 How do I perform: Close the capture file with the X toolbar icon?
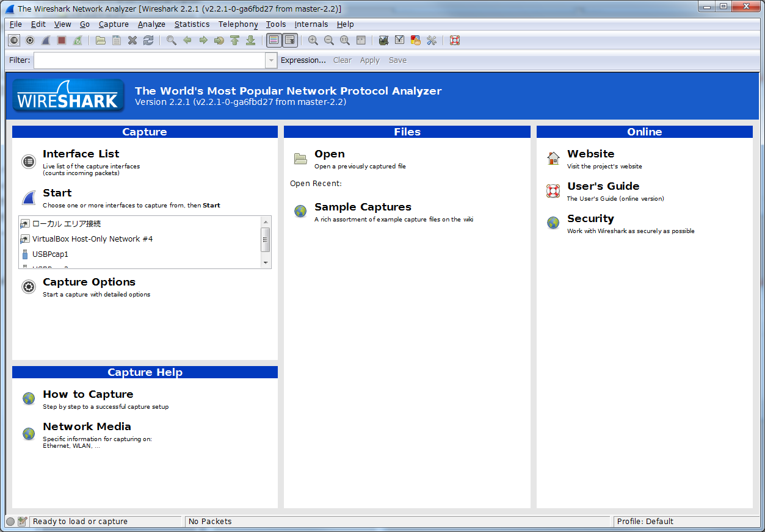click(x=132, y=40)
